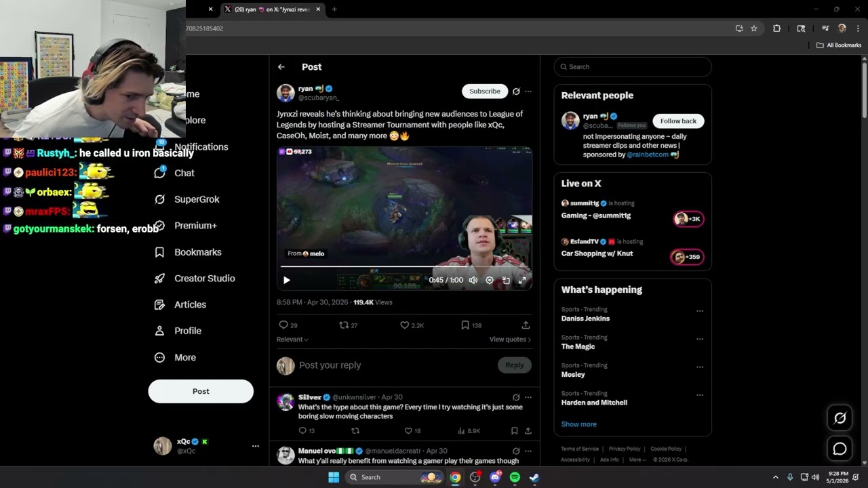Screen dimensions: 868x488
Task: Open options for Mosley trend
Action: pos(700,367)
